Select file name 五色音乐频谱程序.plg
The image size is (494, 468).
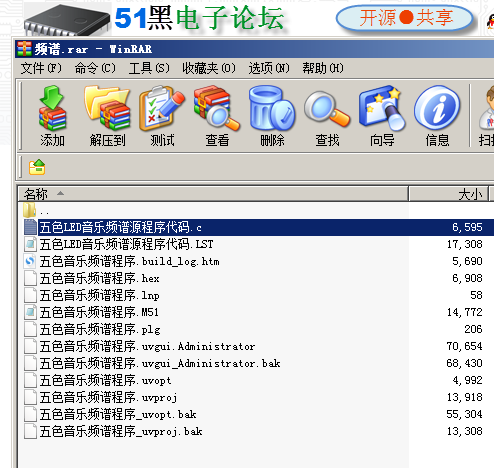click(x=100, y=329)
